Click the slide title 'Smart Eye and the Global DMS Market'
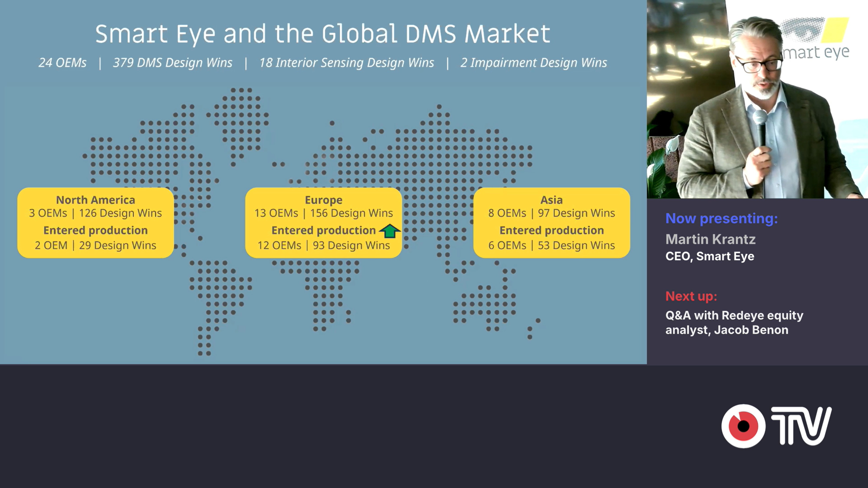The image size is (868, 488). click(323, 34)
